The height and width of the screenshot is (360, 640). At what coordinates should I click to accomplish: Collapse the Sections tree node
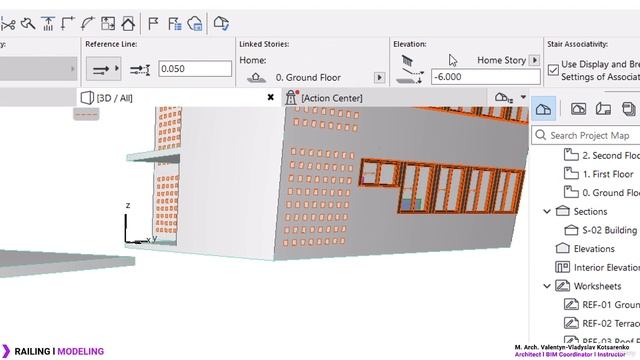547,211
